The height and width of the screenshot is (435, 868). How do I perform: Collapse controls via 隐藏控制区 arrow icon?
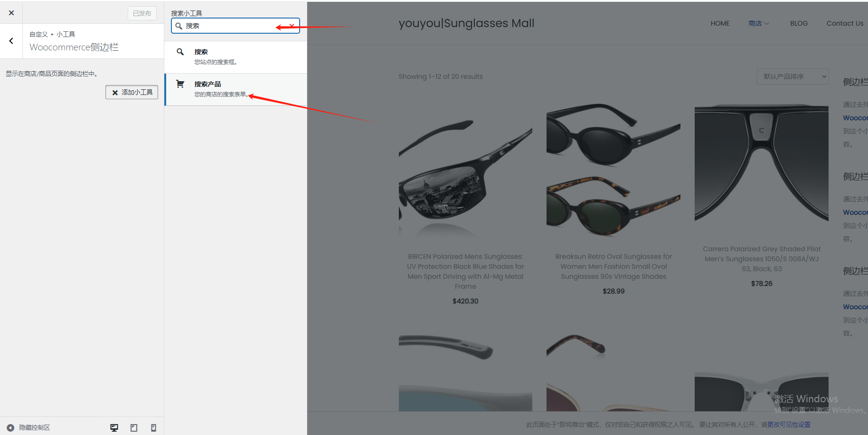pyautogui.click(x=10, y=427)
